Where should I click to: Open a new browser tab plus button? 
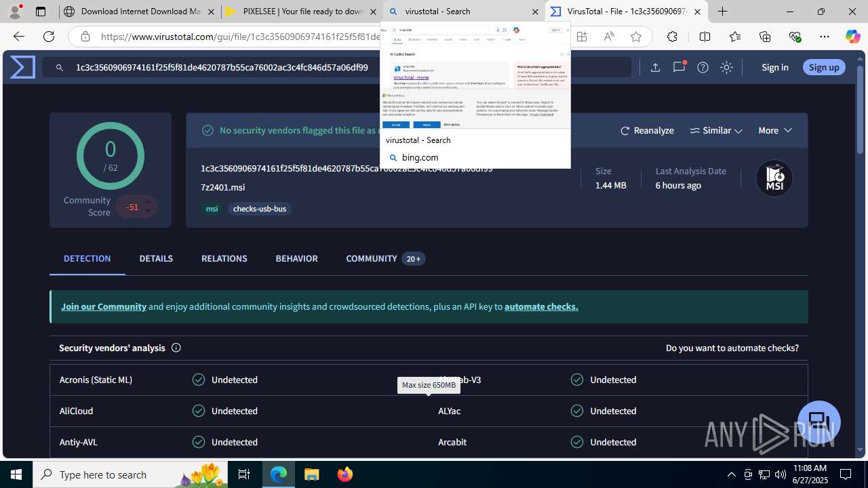pyautogui.click(x=722, y=12)
